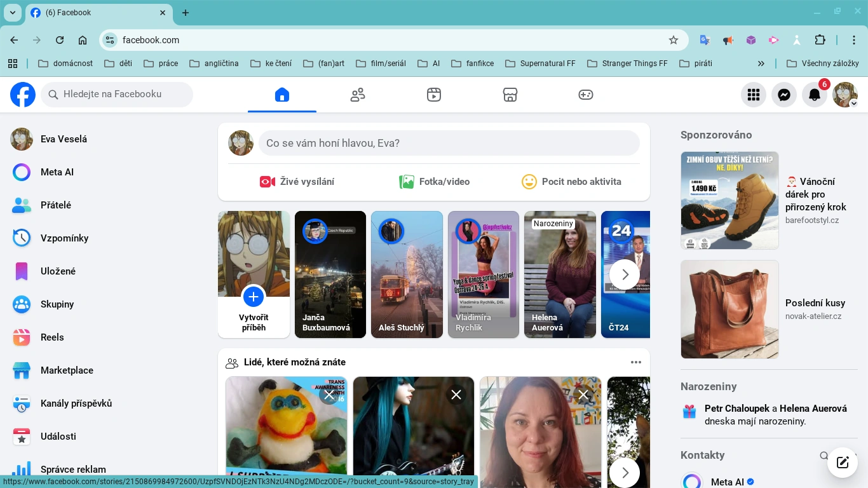The width and height of the screenshot is (868, 488).
Task: View site information for facebook.com
Action: point(110,40)
